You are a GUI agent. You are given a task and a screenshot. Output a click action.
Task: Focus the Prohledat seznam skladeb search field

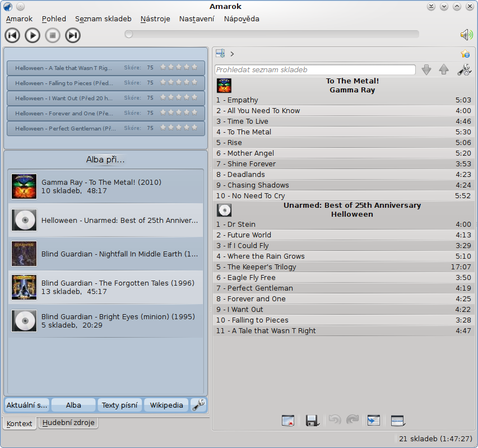pos(315,70)
